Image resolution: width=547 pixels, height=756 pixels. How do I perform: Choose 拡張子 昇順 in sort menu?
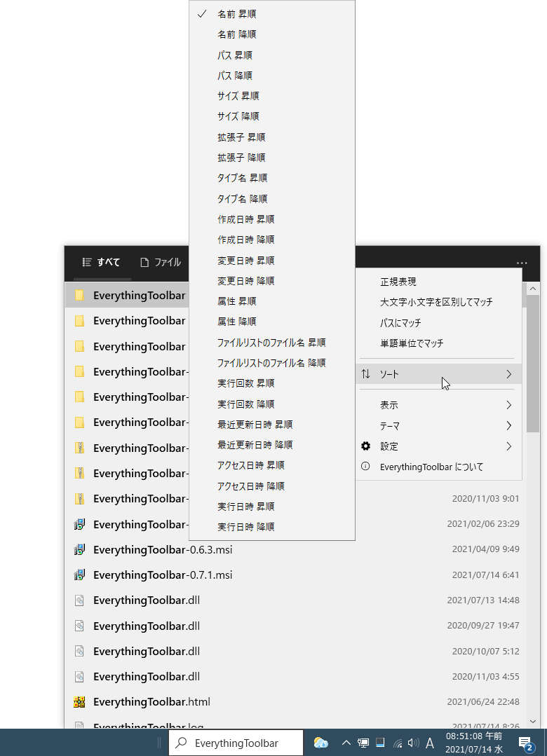coord(272,137)
